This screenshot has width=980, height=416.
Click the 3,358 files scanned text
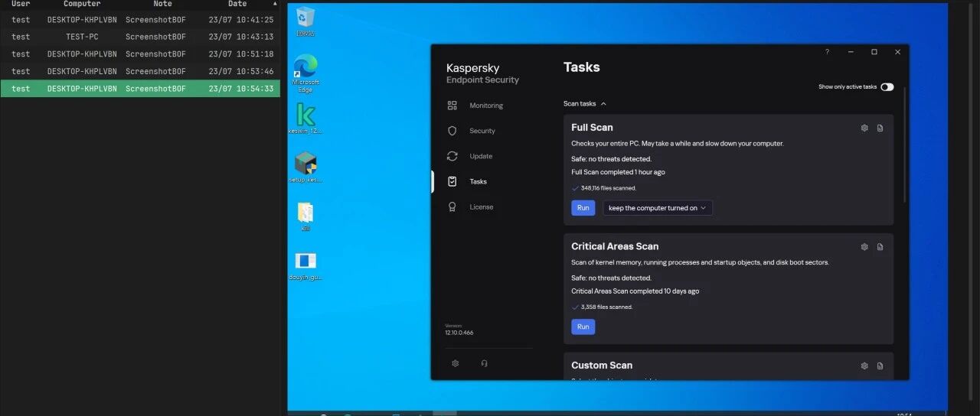pyautogui.click(x=606, y=307)
